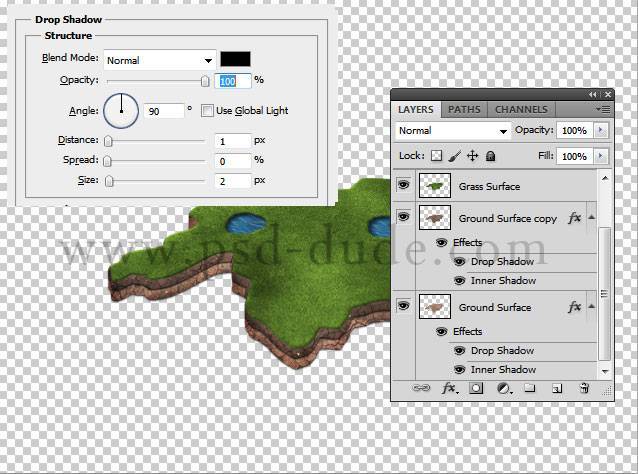Screen dimensions: 638x474
Task: Collapse the Layers panel to icons
Action: [592, 94]
